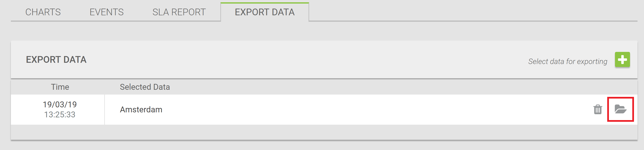Click blank column header above the trash icon
Screen dimensions: 644x150
coord(598,87)
